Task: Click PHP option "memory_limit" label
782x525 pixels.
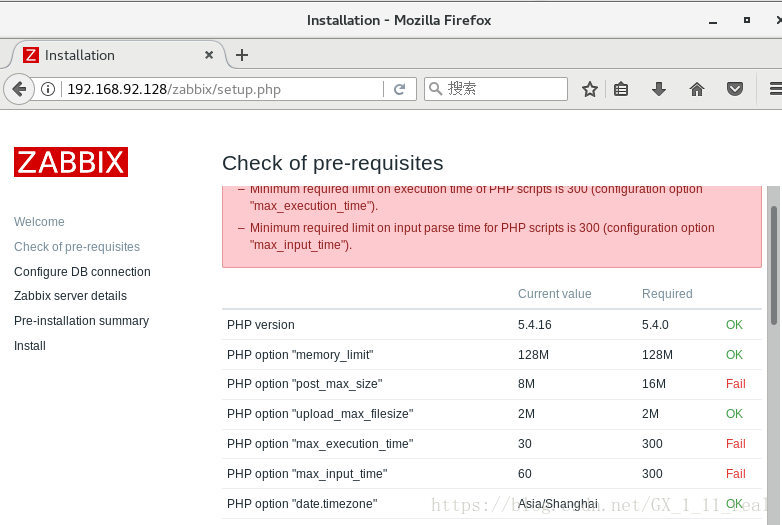Action: click(300, 354)
